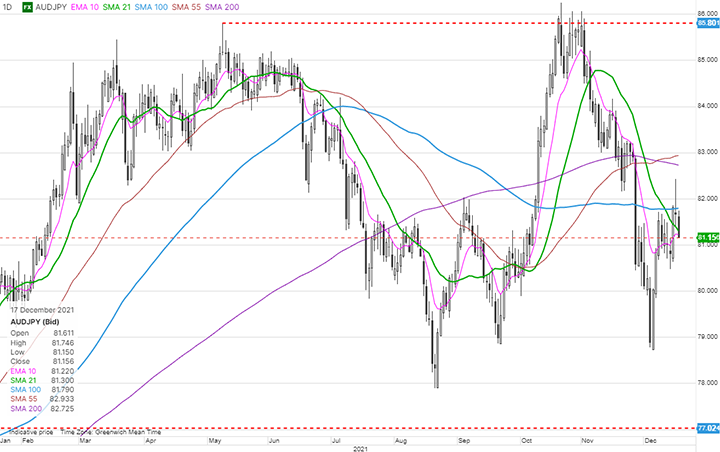
Task: Click the SMA 55 value 82.933
Action: [x=63, y=399]
